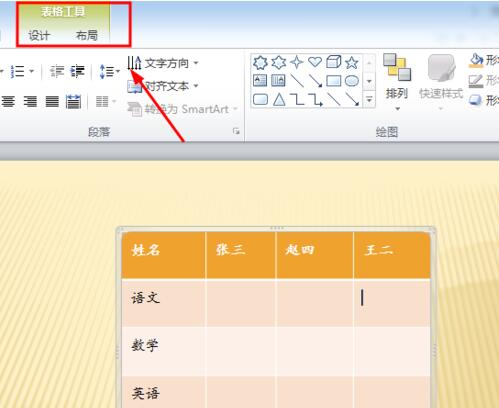The height and width of the screenshot is (408, 499).
Task: Select the heart shape
Action: click(x=315, y=62)
